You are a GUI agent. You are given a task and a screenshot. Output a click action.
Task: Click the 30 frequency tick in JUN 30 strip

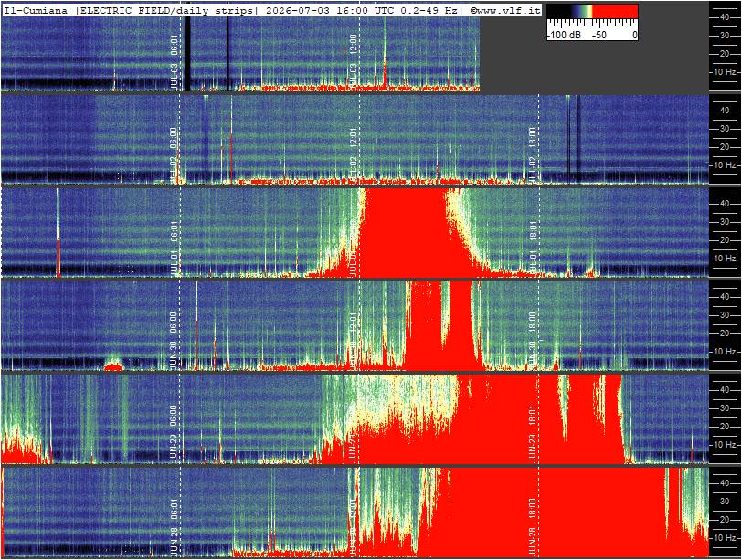pyautogui.click(x=724, y=315)
